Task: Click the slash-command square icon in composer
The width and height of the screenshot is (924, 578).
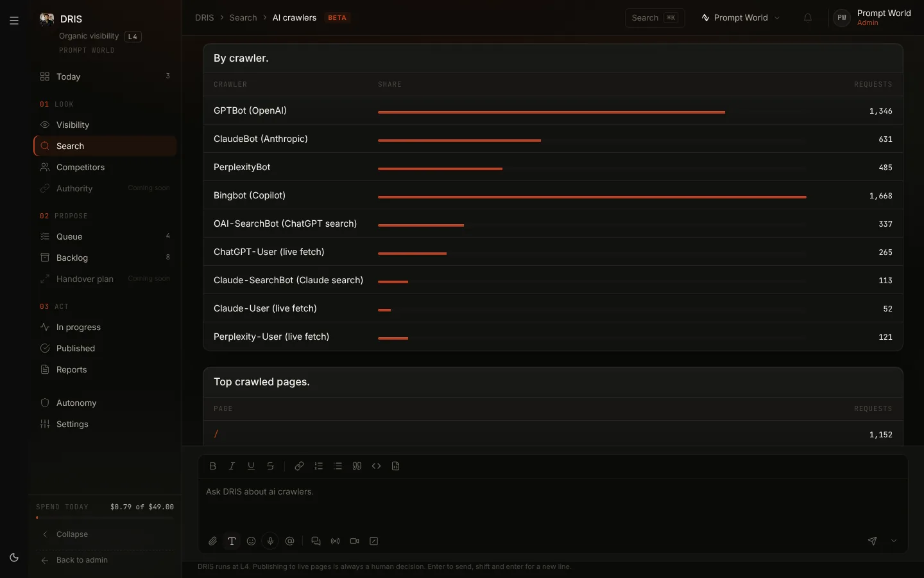Action: coord(374,541)
